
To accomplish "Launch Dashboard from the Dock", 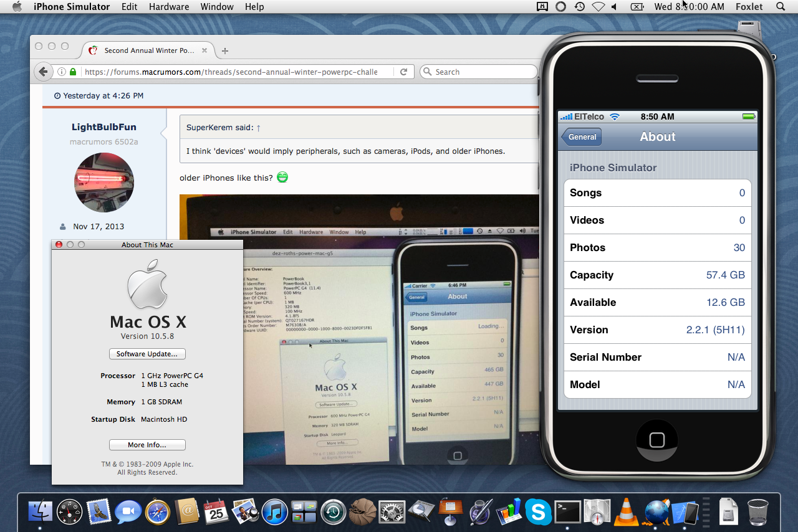I will (69, 512).
